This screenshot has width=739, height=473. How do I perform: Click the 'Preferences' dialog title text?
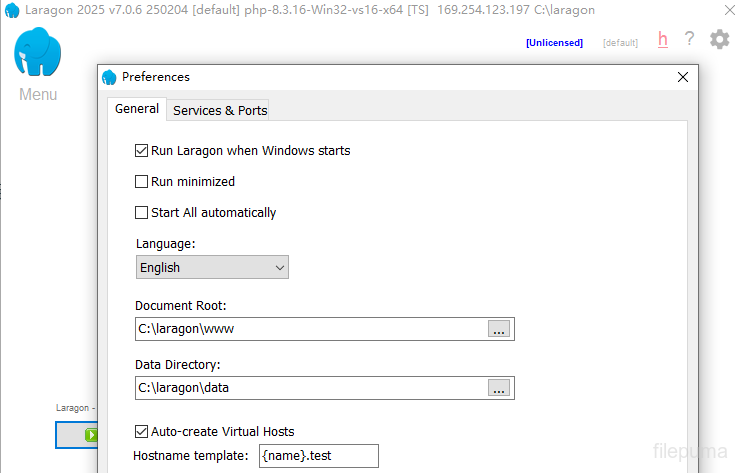tap(156, 77)
